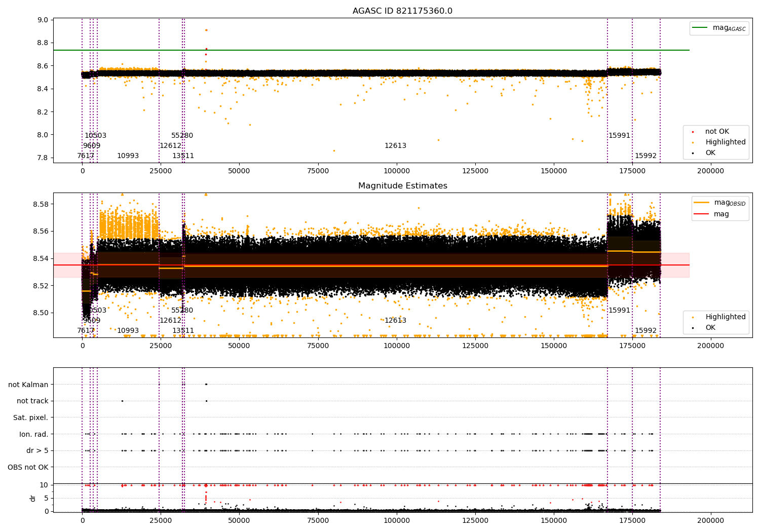Click the 8.52 y-axis tick label
760x532 pixels.
41,286
